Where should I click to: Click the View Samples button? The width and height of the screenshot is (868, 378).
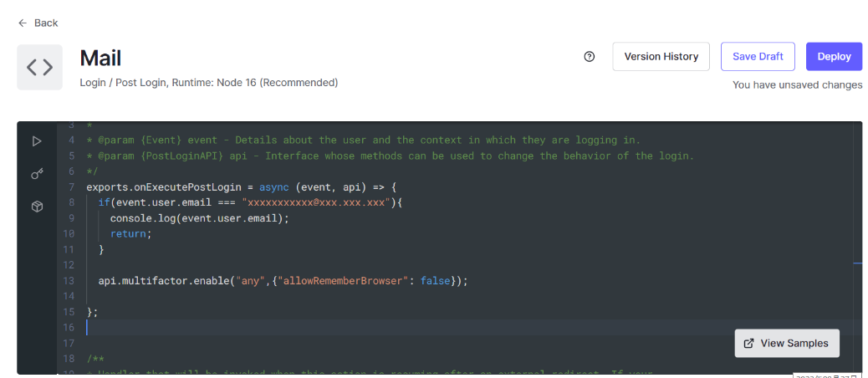click(786, 343)
